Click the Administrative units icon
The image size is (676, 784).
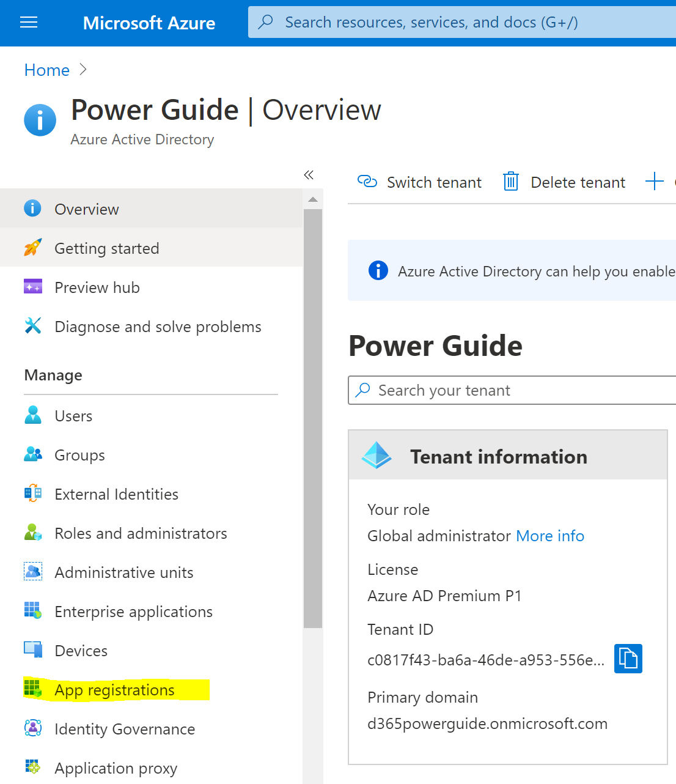click(x=32, y=571)
